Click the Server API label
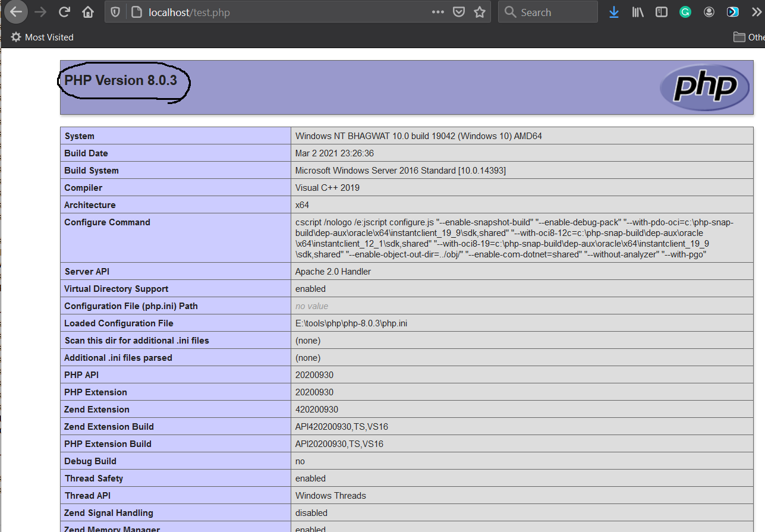 87,272
